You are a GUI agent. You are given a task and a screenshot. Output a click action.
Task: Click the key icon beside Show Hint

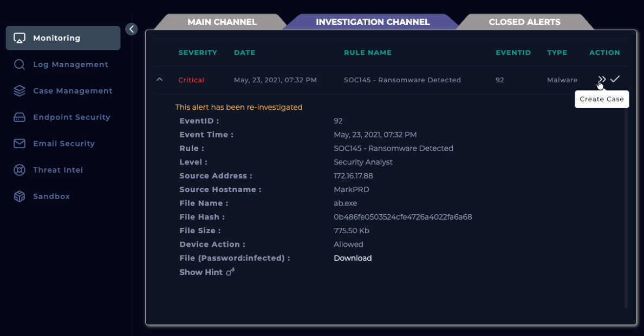click(230, 272)
